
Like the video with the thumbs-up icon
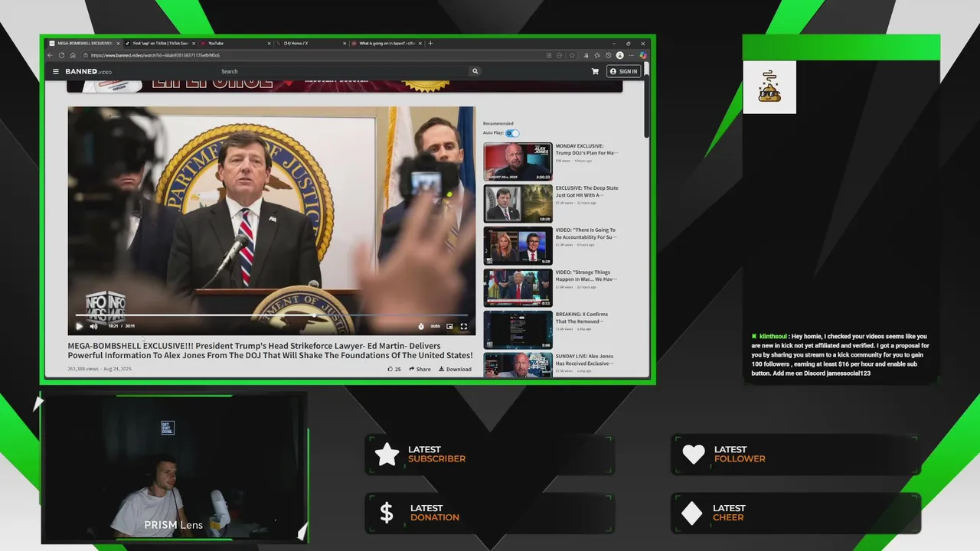coord(390,369)
